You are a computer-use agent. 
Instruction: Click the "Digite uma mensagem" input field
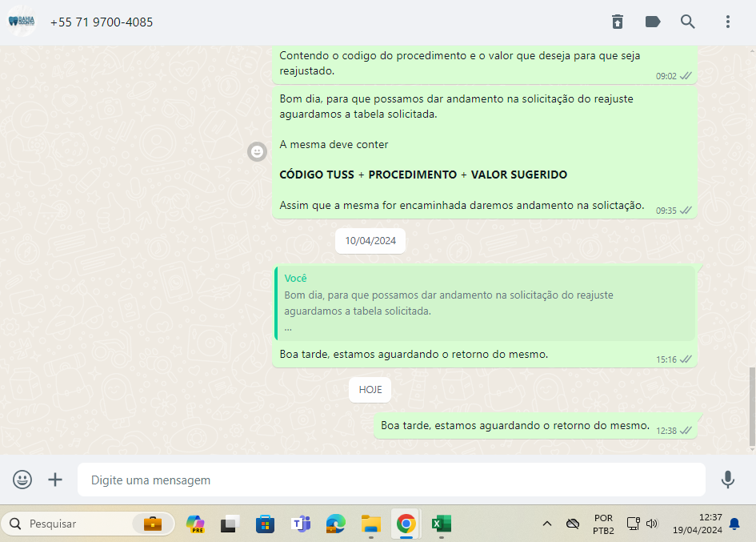point(390,480)
